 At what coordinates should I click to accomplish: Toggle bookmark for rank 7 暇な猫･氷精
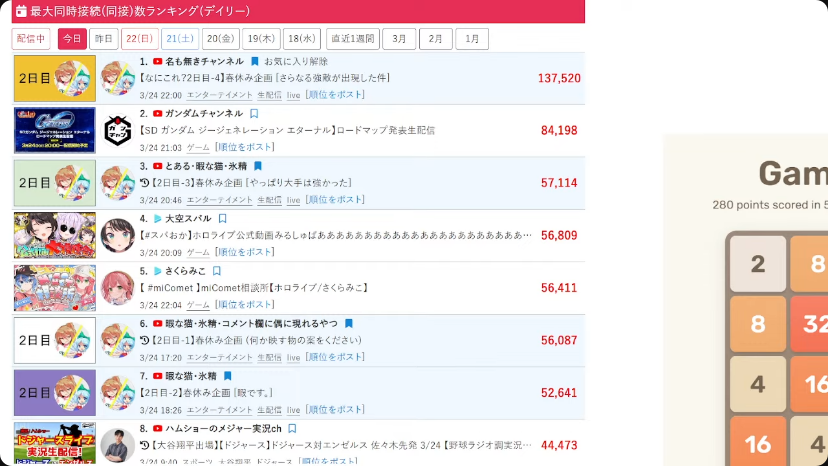pyautogui.click(x=228, y=376)
